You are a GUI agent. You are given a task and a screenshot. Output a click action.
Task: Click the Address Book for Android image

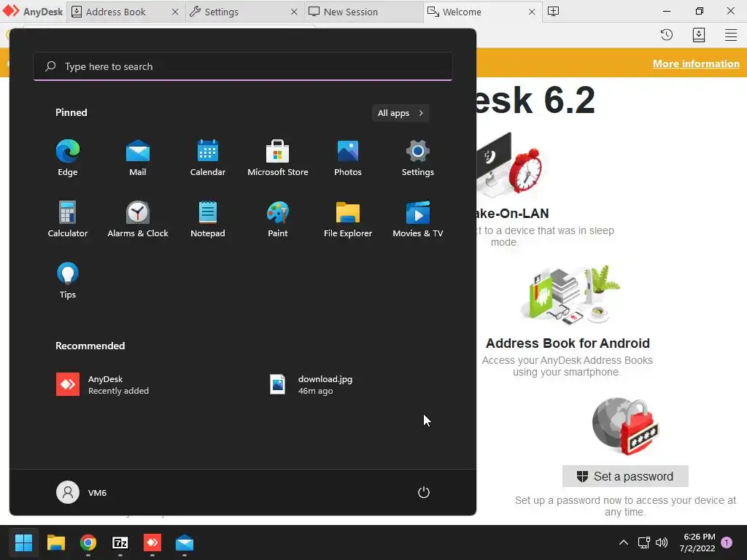(x=569, y=296)
